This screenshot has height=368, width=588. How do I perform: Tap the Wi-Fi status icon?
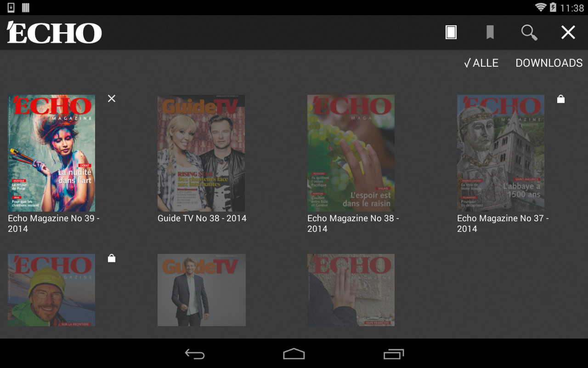541,7
